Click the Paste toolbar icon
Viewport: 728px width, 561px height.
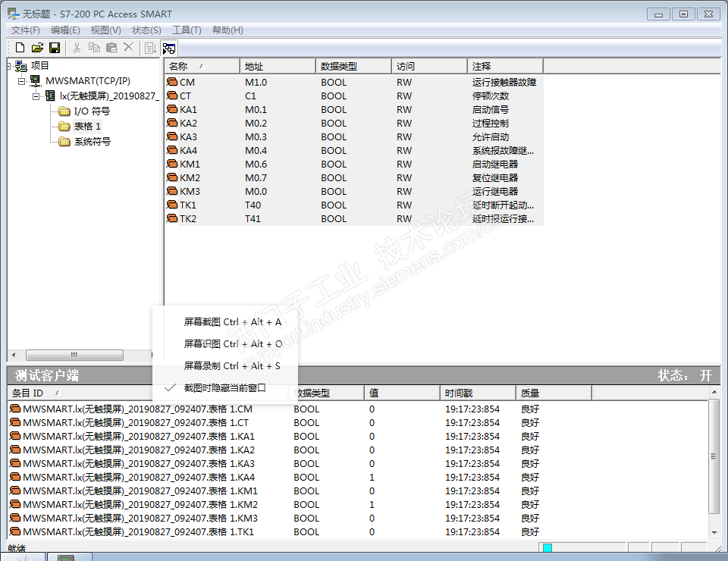[112, 48]
